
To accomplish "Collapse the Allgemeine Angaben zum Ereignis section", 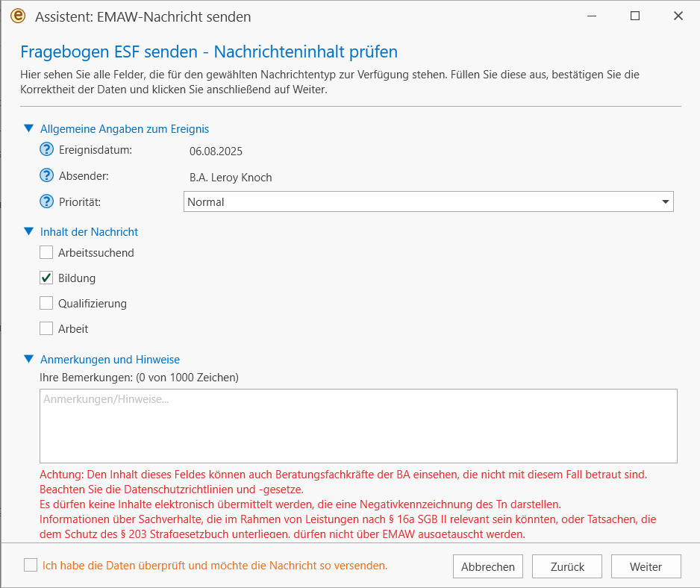I will 28,128.
